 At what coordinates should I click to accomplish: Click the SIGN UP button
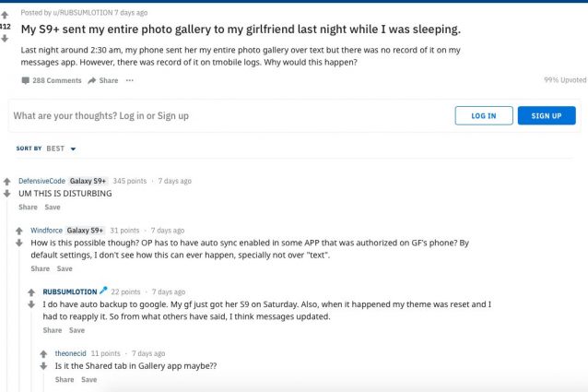tap(547, 115)
